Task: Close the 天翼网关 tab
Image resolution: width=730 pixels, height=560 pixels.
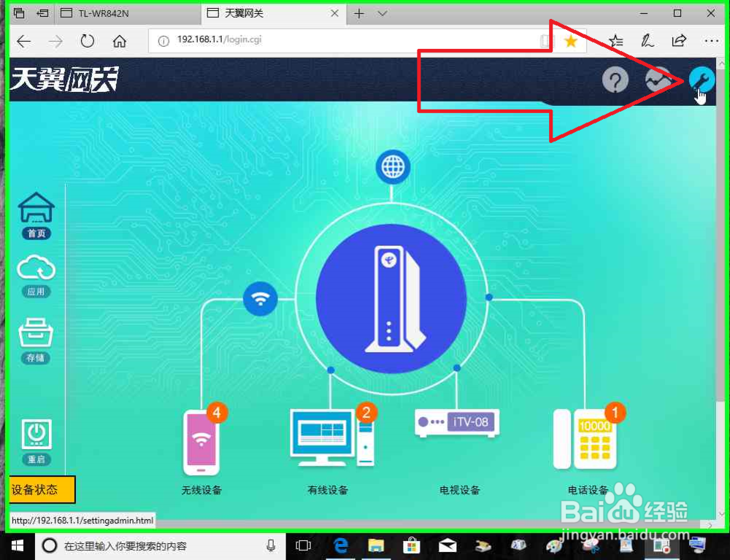Action: [334, 13]
